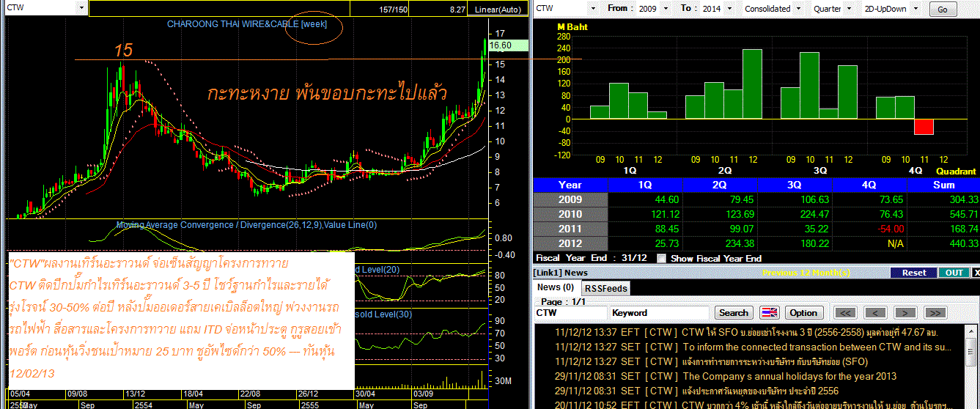Screen dimensions: 980x409
Task: Enable Show Fiscal Year End checkbox
Action: (662, 258)
